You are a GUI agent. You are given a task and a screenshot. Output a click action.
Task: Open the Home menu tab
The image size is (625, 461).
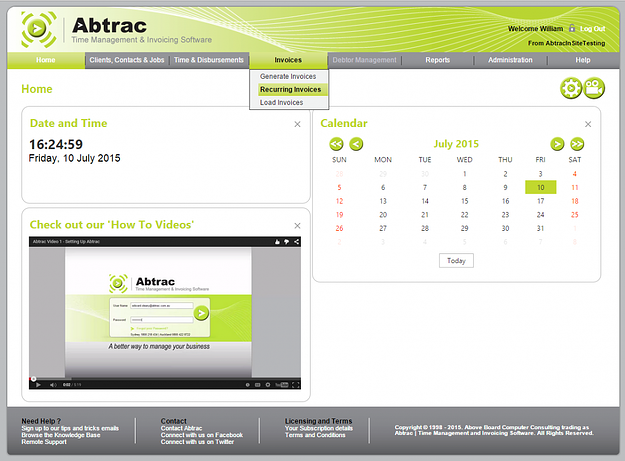point(46,60)
